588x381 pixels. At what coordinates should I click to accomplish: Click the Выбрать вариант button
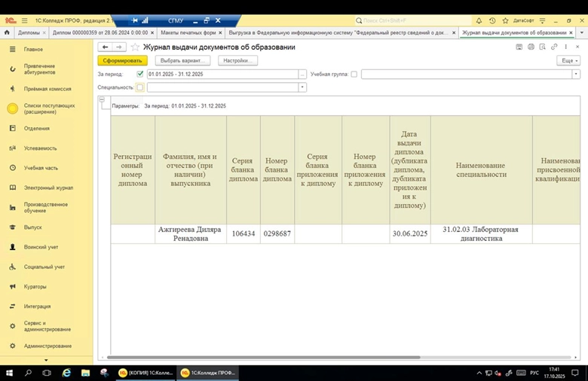[182, 60]
